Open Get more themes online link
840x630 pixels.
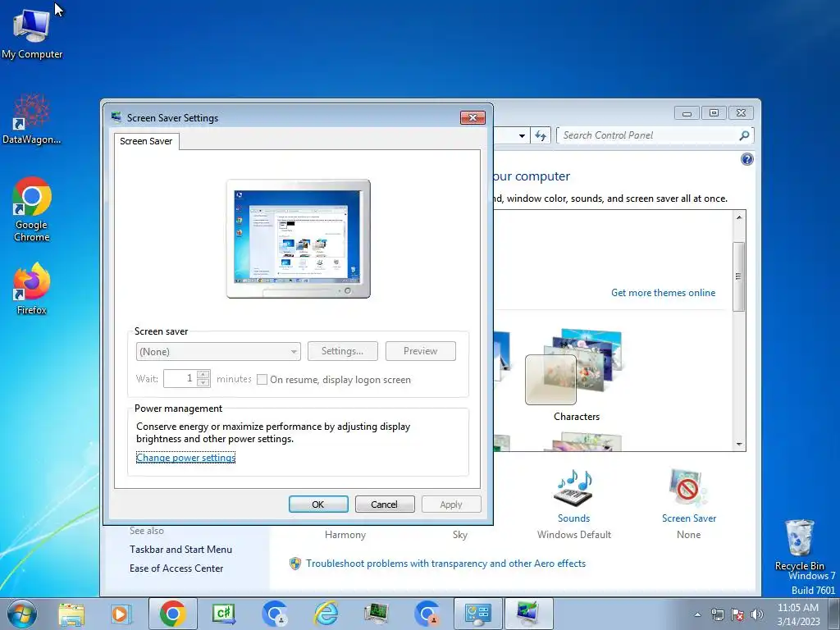click(x=663, y=293)
